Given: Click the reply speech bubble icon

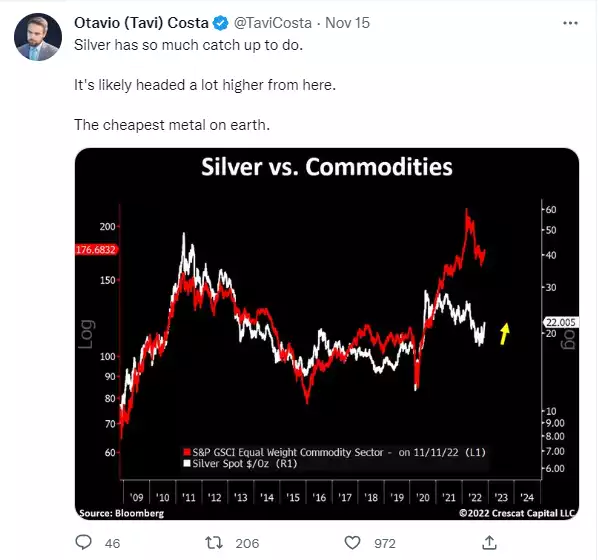Looking at the screenshot, I should pyautogui.click(x=84, y=542).
